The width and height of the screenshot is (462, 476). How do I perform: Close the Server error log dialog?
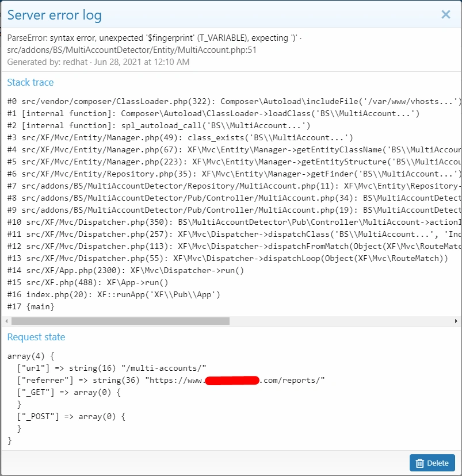coord(445,15)
